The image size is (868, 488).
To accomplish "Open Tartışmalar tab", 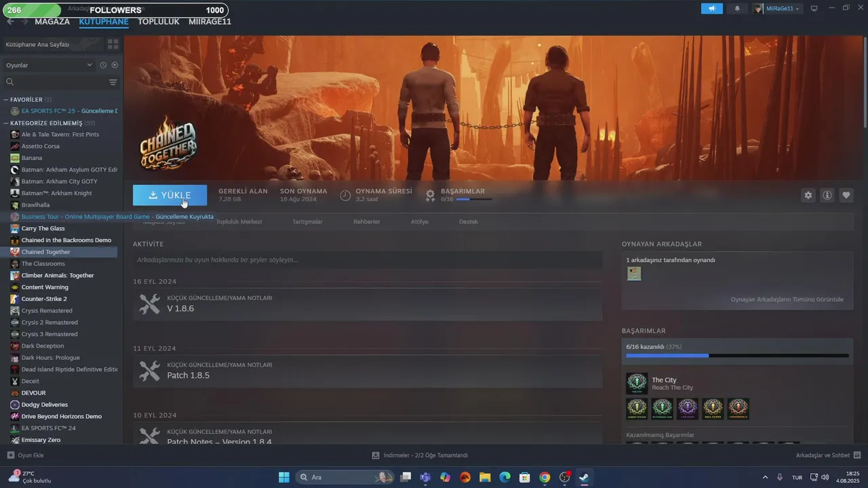I will 307,222.
